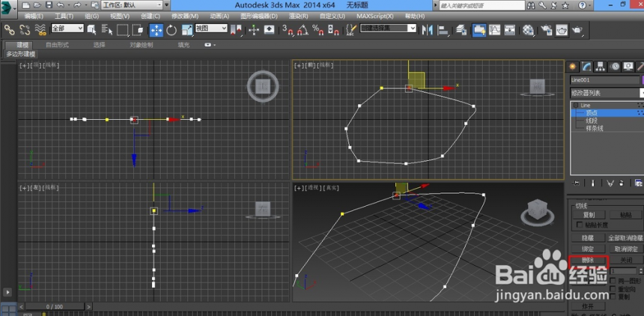Toggle the Percent Snap magnet
This screenshot has height=316, width=644.
coord(318,30)
